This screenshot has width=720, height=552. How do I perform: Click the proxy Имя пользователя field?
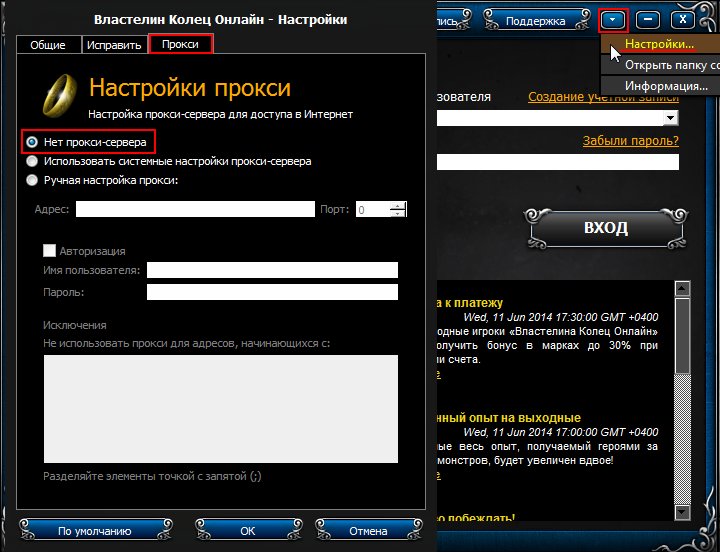(272, 270)
